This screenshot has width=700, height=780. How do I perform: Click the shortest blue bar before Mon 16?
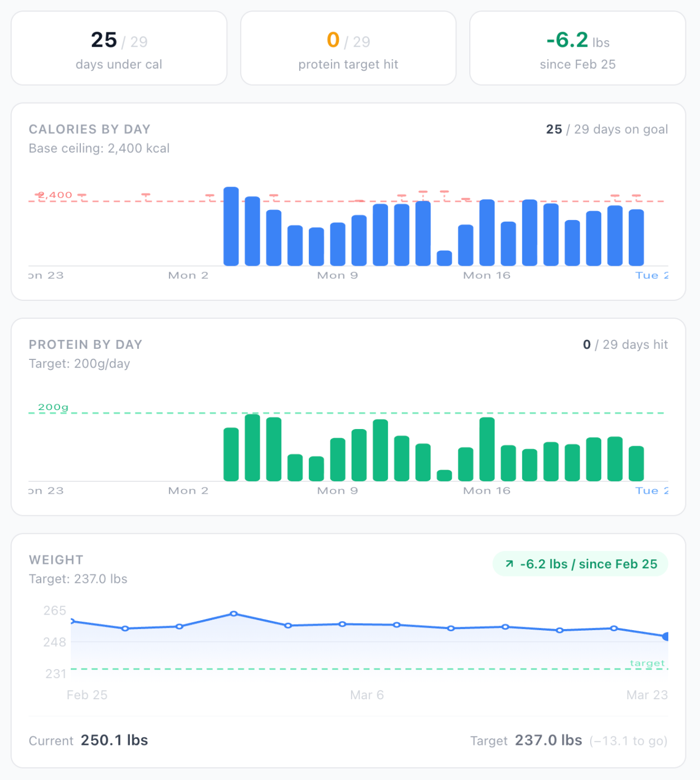pos(443,259)
